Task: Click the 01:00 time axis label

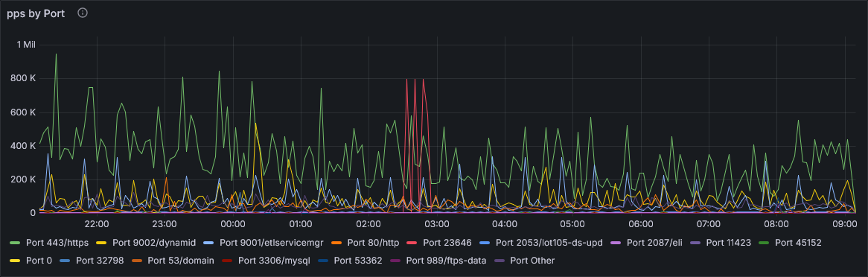Action: pos(301,224)
